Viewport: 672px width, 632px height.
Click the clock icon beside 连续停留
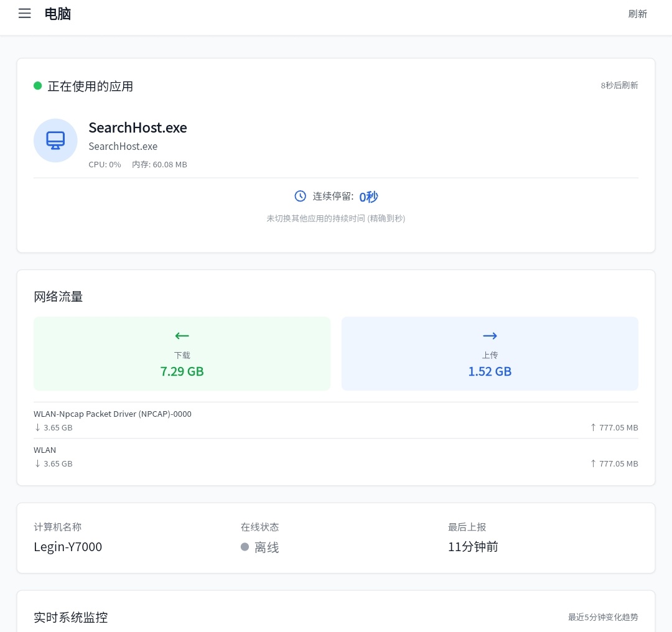[x=301, y=197]
